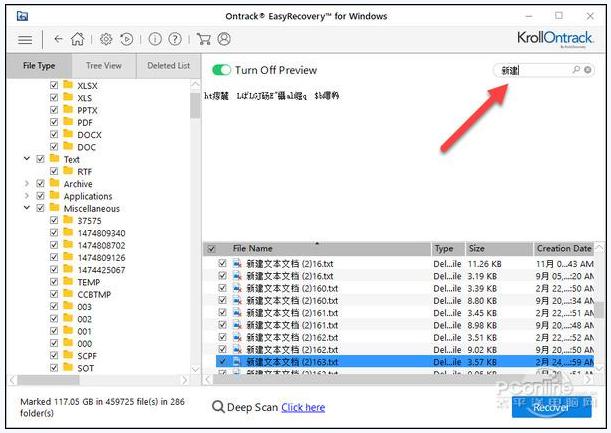The height and width of the screenshot is (433, 611).
Task: Switch to the Tree View tab
Action: click(104, 66)
